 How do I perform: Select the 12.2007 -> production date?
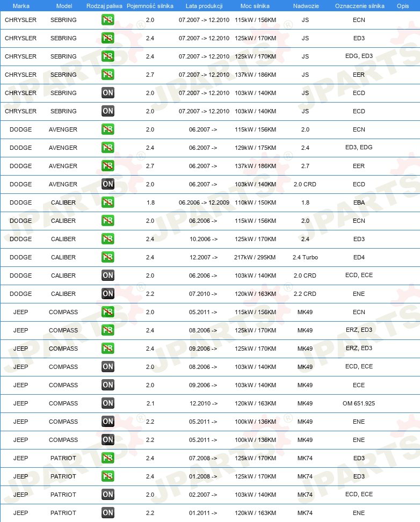204,257
